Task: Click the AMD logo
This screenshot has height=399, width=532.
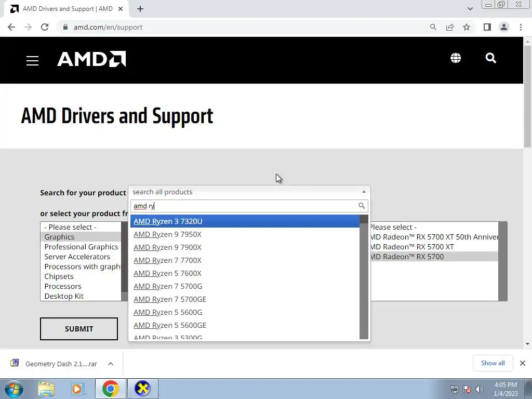Action: click(91, 59)
